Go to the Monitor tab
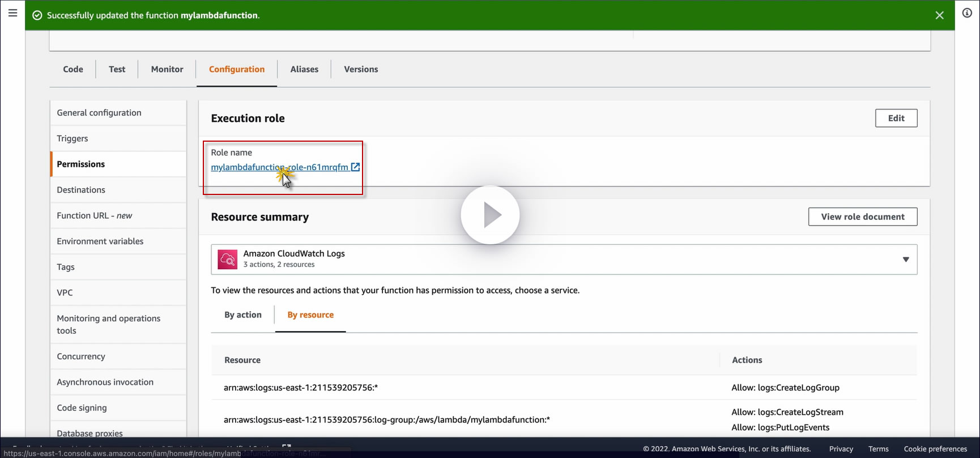This screenshot has width=980, height=458. [167, 69]
